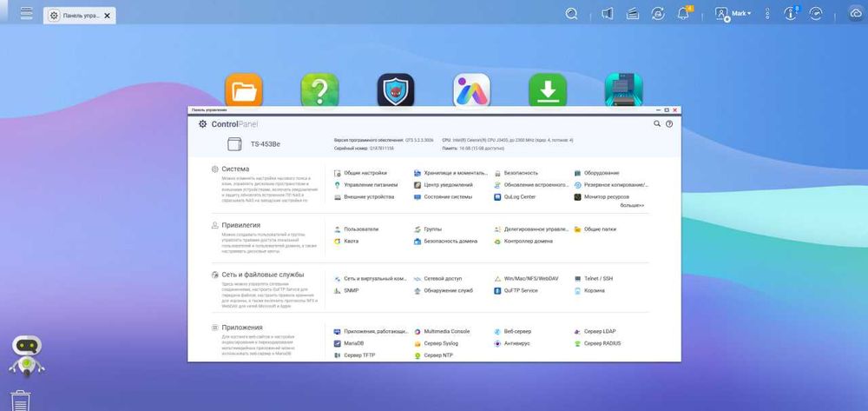868x411 pixels.
Task: Open Telnet / SSH settings
Action: tap(594, 279)
